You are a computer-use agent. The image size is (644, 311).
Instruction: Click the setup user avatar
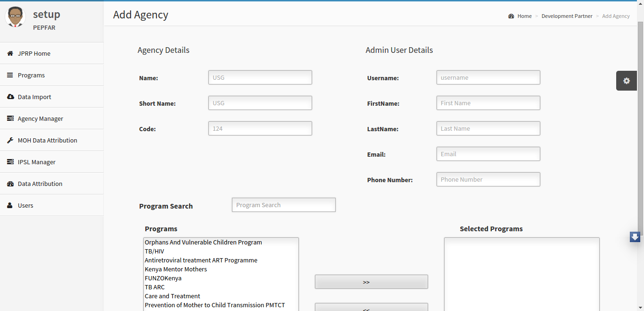[16, 17]
